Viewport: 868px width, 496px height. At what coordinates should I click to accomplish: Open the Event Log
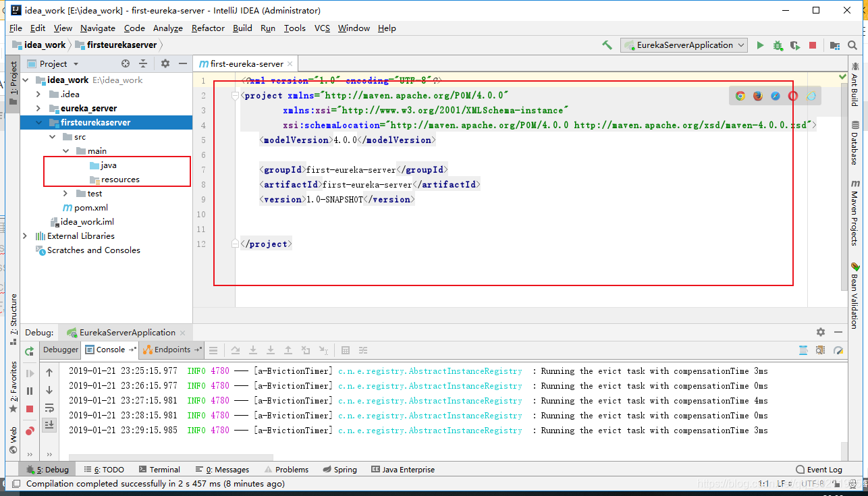coord(819,470)
